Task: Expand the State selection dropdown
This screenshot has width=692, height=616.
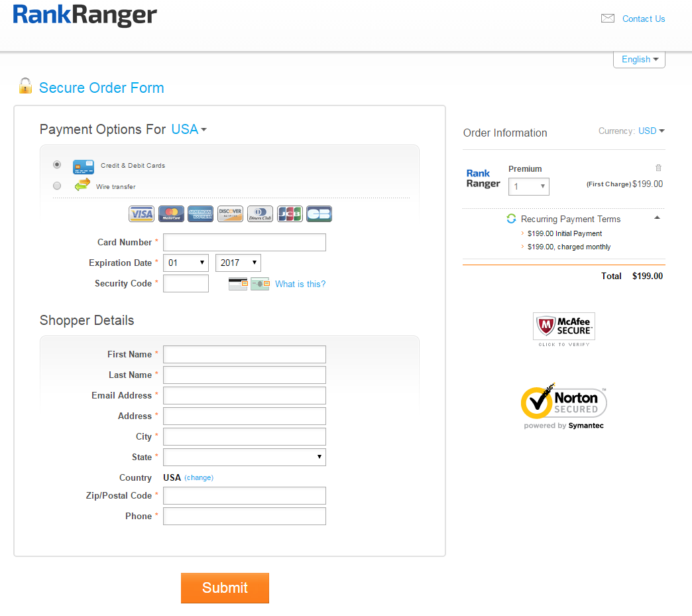Action: pyautogui.click(x=245, y=457)
